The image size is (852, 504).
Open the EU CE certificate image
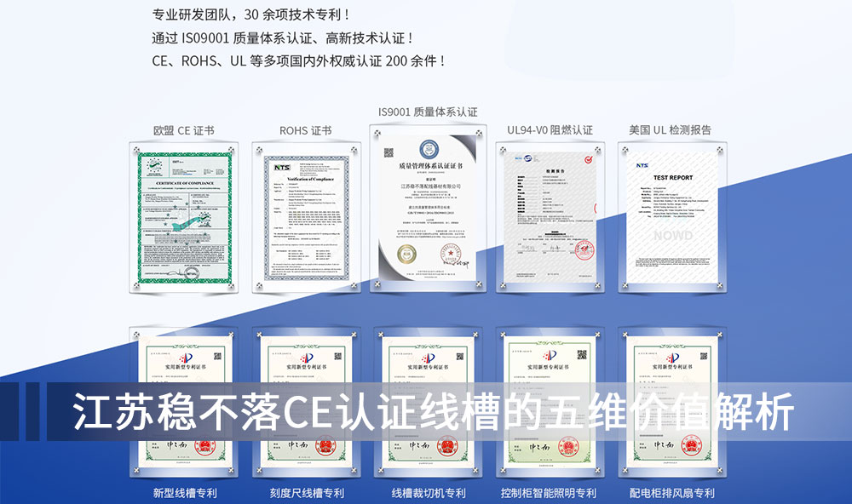pos(183,218)
